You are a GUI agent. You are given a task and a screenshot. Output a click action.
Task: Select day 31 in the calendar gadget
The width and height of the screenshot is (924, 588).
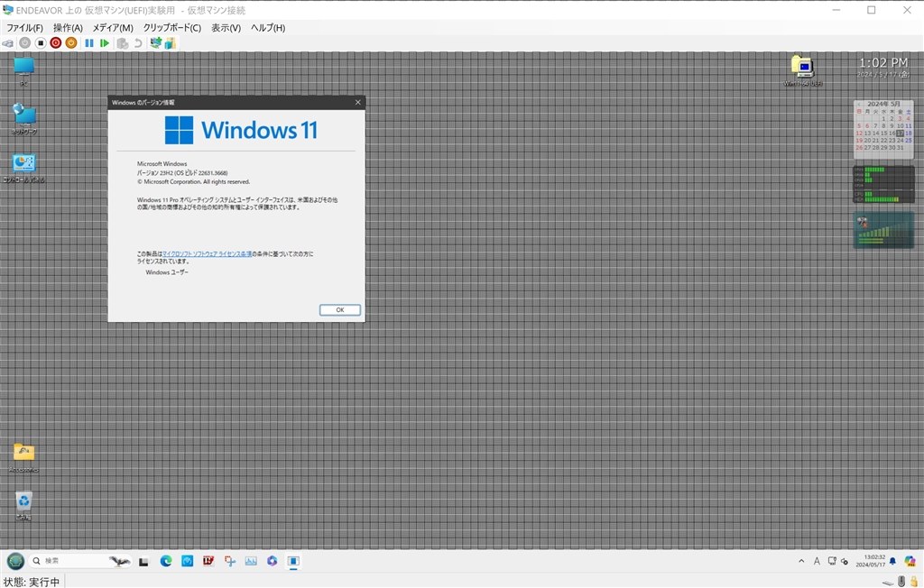(x=900, y=148)
